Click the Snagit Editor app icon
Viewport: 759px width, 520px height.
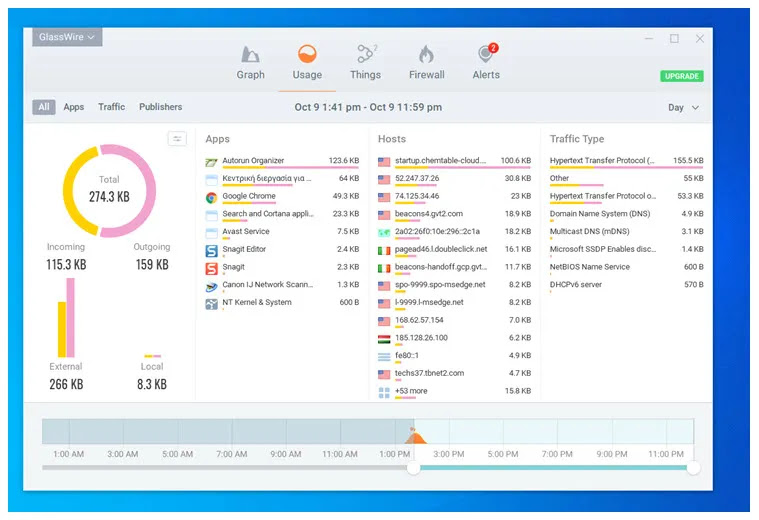(x=212, y=251)
